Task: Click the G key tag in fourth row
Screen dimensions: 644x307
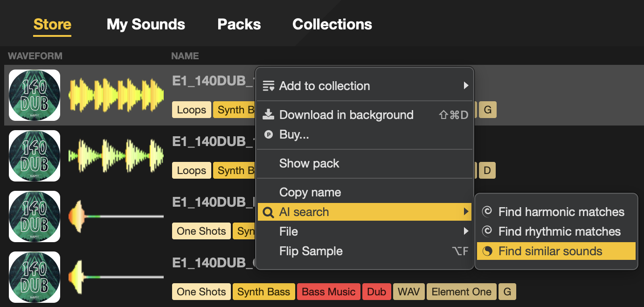Action: pos(507,292)
